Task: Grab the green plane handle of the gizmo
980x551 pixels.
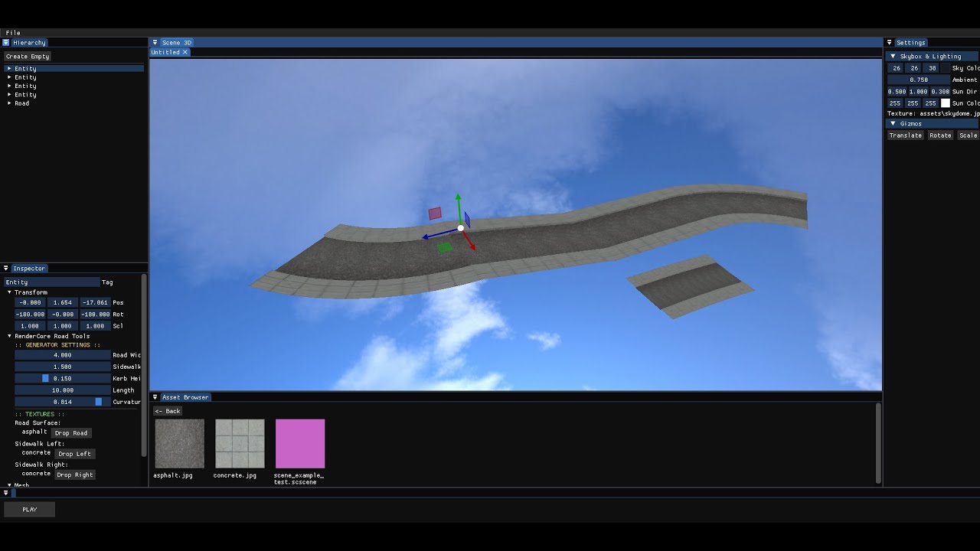Action: coord(445,247)
